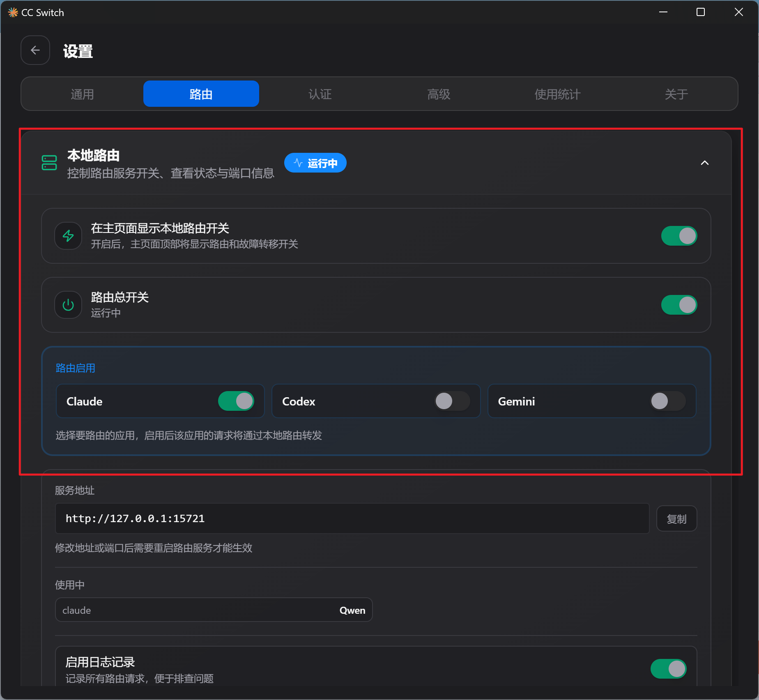Click the 设置 page title

pyautogui.click(x=78, y=51)
